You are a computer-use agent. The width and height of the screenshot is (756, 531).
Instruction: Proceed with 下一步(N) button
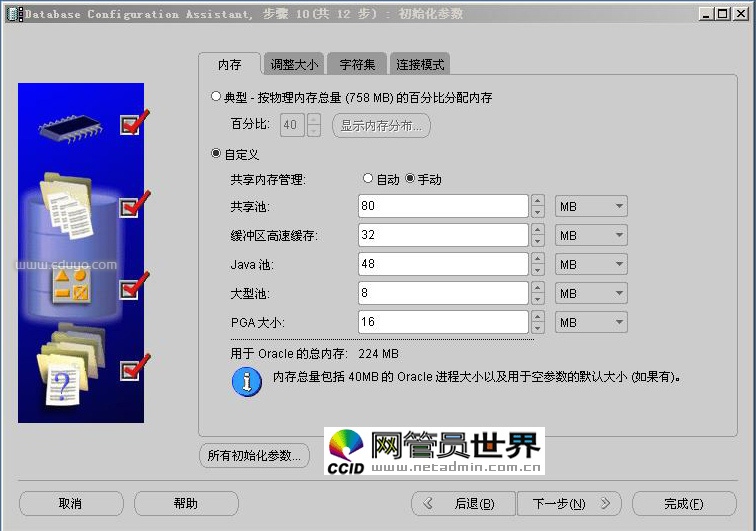click(x=569, y=504)
